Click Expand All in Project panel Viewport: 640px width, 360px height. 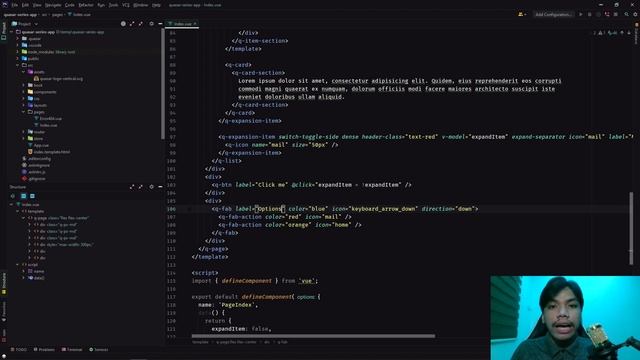(132, 24)
